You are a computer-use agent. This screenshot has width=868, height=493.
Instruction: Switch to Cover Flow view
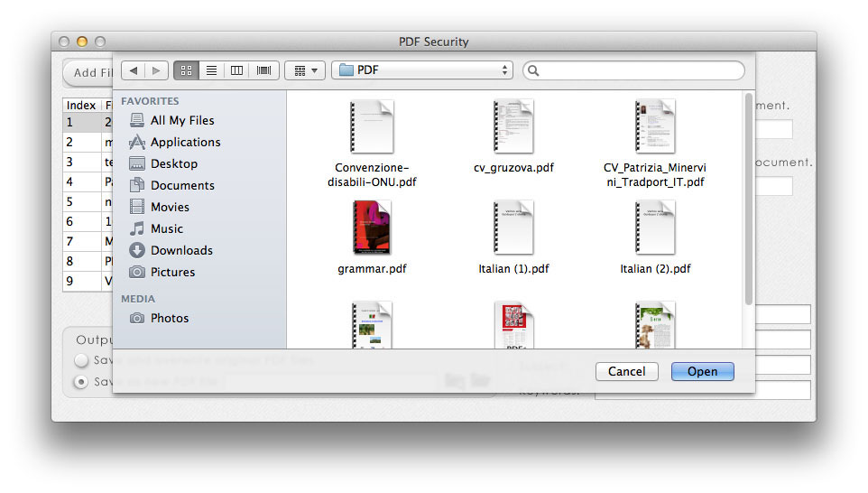click(263, 70)
